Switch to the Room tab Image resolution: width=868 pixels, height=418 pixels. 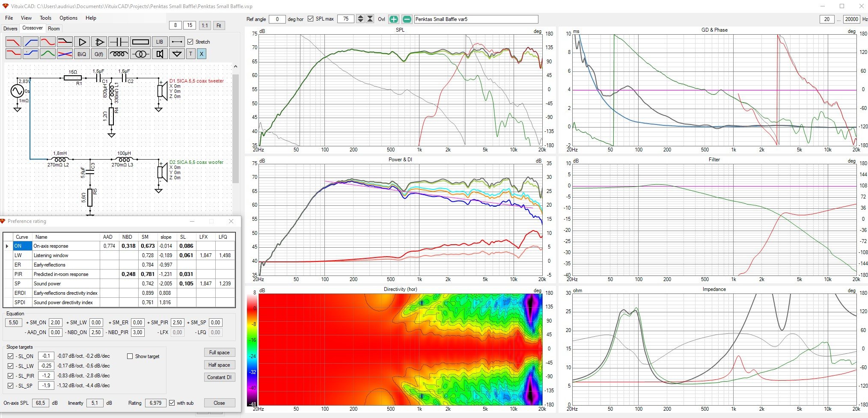[x=54, y=29]
